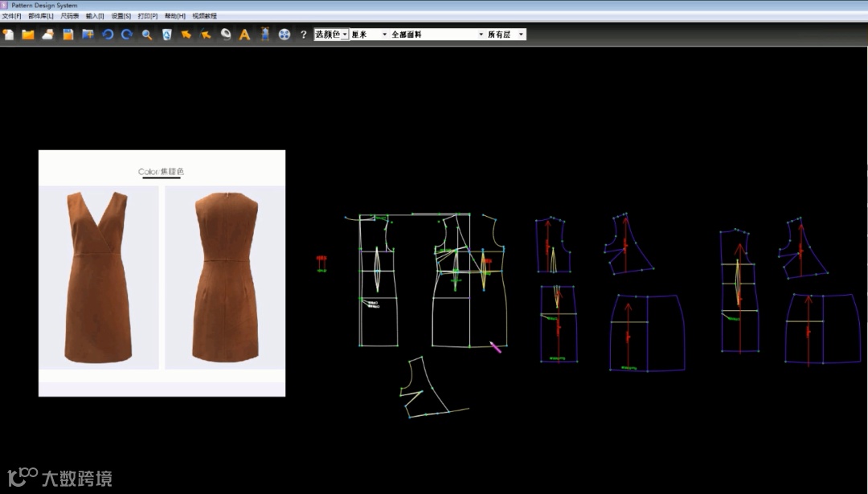The width and height of the screenshot is (868, 494).
Task: Open the 文件[F] menu
Action: pos(11,16)
